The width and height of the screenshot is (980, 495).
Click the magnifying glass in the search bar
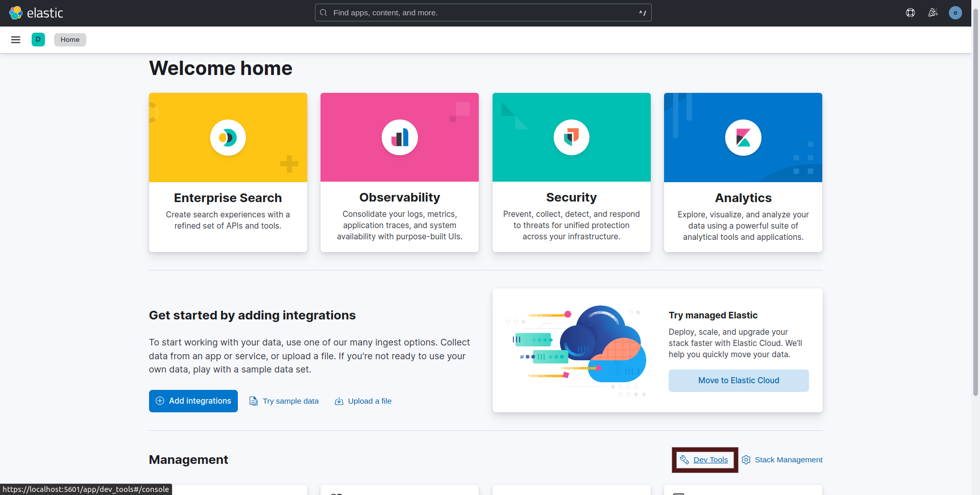[x=324, y=12]
